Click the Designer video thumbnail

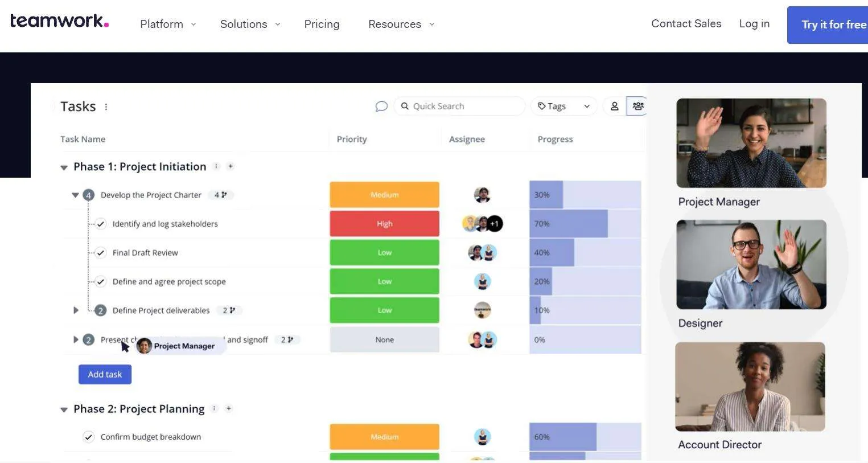[x=751, y=264]
